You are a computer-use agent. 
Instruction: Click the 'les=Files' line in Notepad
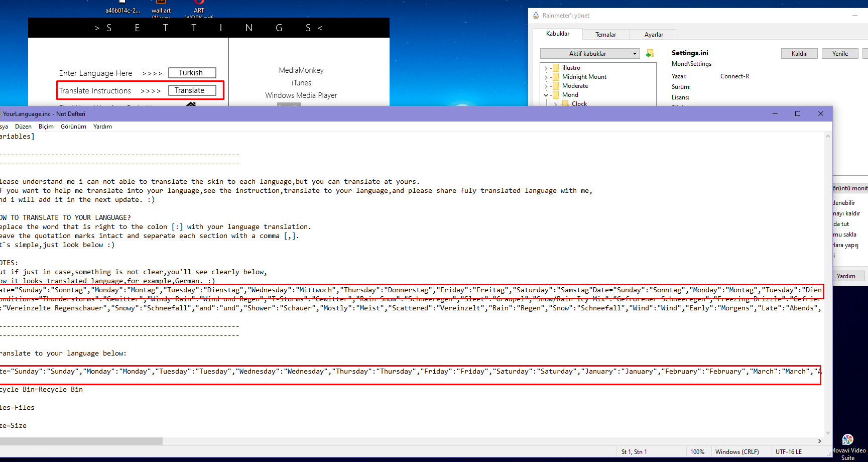[17, 408]
